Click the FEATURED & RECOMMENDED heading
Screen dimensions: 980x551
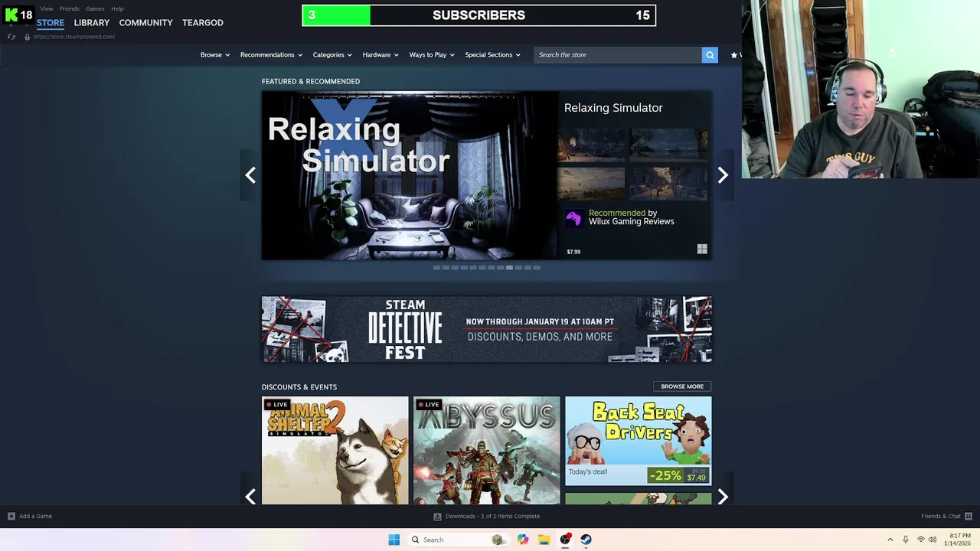point(311,81)
